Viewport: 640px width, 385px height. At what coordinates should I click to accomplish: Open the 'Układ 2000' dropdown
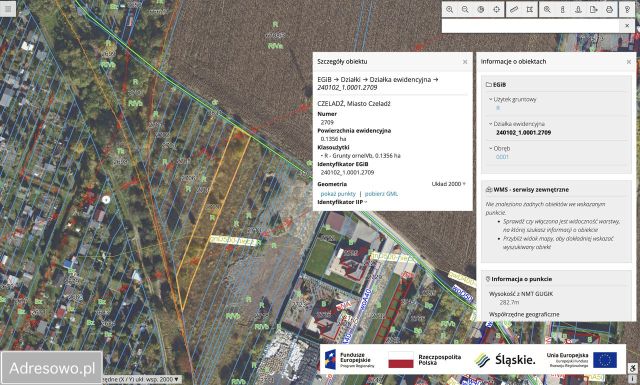coord(449,184)
